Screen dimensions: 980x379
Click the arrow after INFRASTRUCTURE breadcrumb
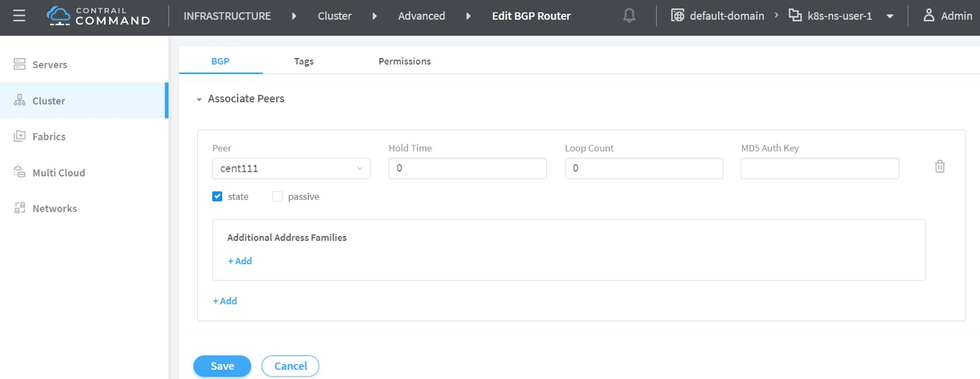click(294, 16)
